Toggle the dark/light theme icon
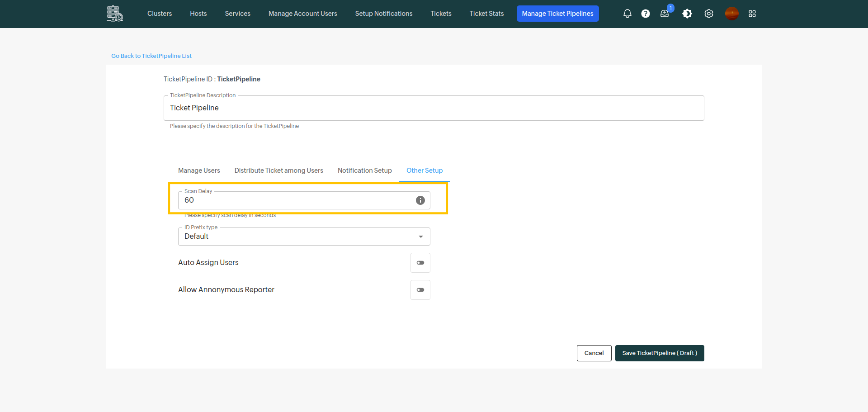This screenshot has height=412, width=868. pos(687,14)
